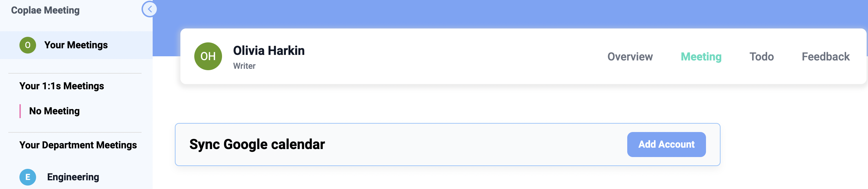Select the No Meeting sidebar entry
Viewport: 868px width, 189px height.
54,111
